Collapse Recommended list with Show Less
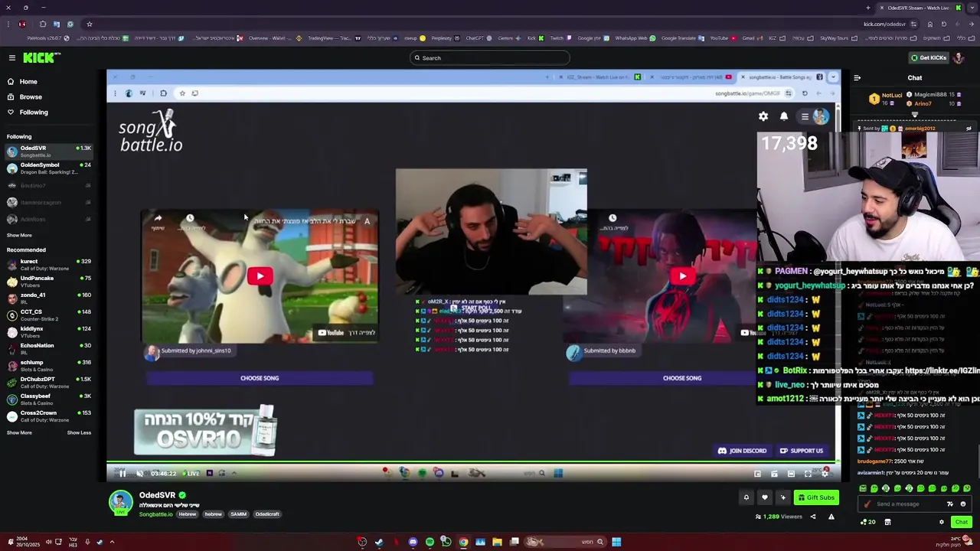 coord(79,433)
